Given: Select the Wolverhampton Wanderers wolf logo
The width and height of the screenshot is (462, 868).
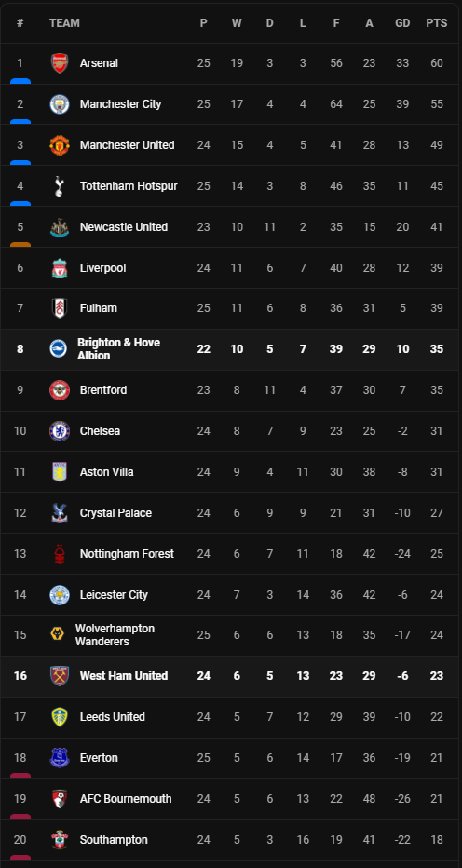Looking at the screenshot, I should coord(57,635).
